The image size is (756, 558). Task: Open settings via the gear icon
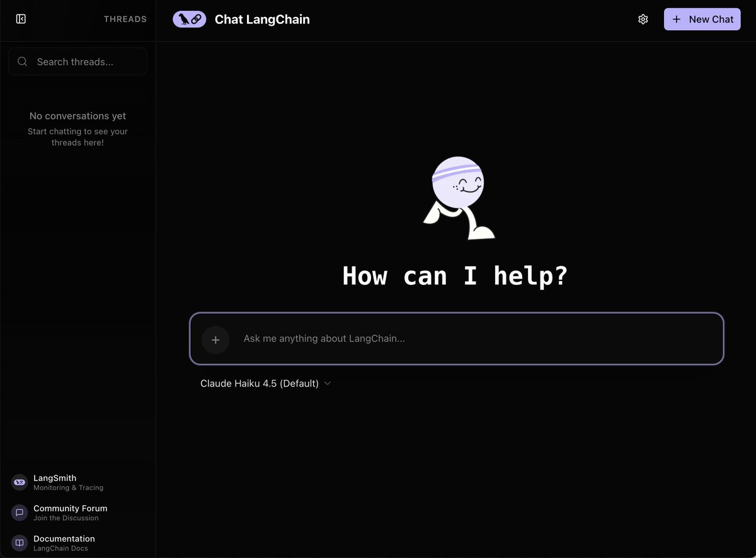click(643, 20)
